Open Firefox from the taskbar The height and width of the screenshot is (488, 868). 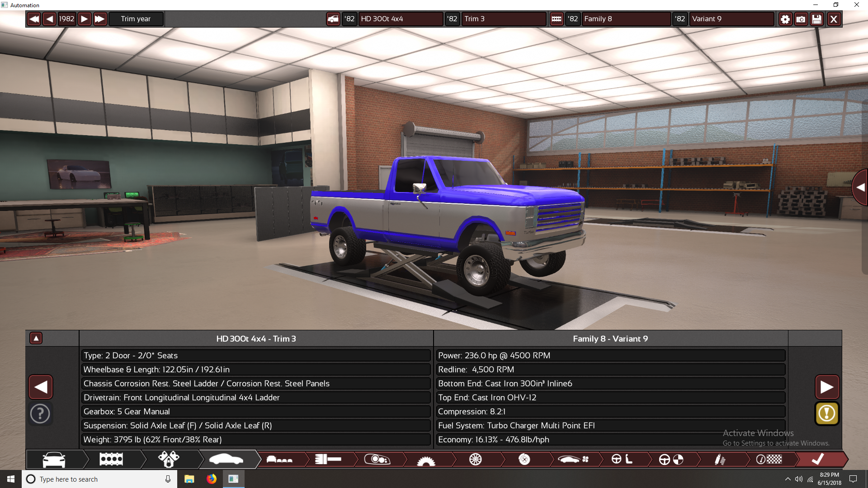point(211,479)
